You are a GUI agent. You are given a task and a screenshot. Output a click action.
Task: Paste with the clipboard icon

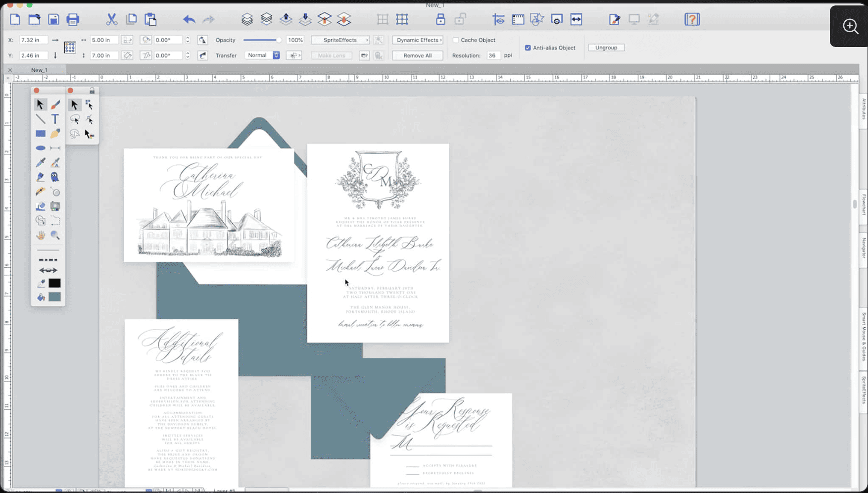[150, 19]
